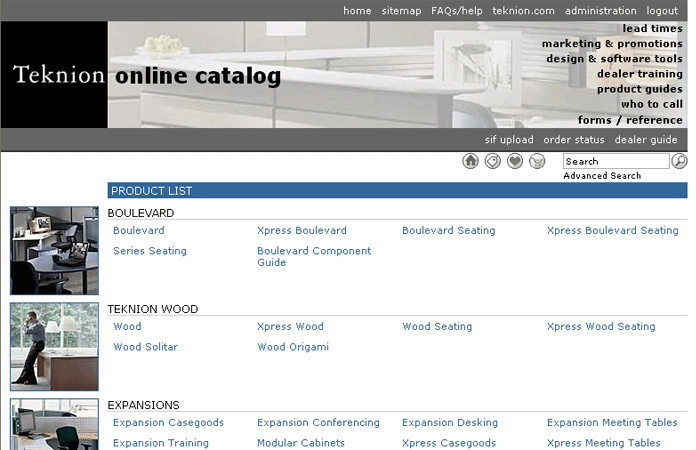Click the magnifier search button
Viewport: 696px width, 450px height.
pyautogui.click(x=679, y=161)
